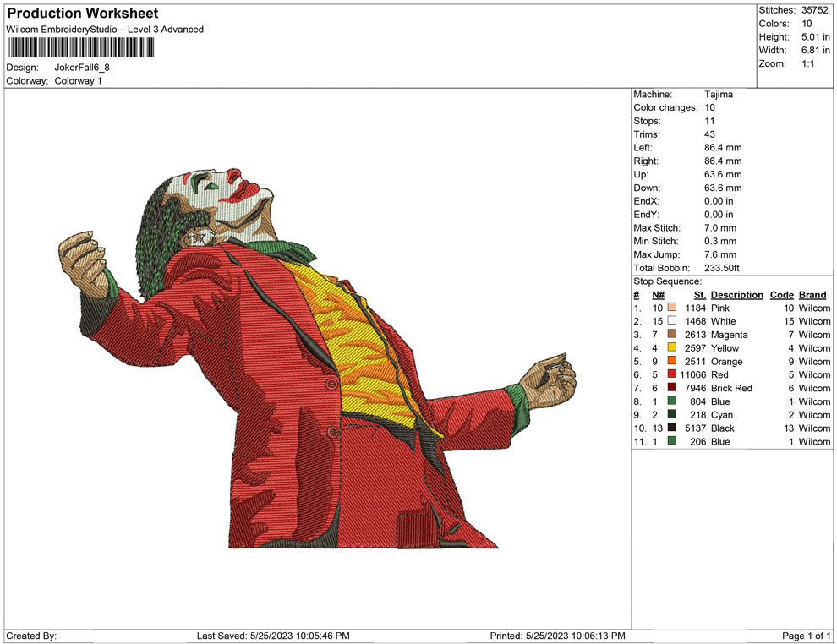
Task: Select the stitch count '5137' for Black
Action: click(696, 428)
